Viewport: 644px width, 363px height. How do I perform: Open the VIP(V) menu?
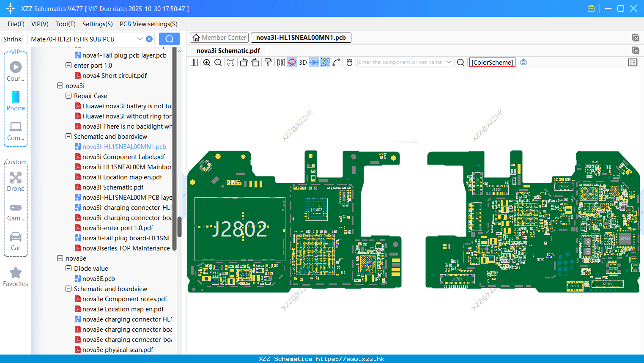pyautogui.click(x=40, y=24)
